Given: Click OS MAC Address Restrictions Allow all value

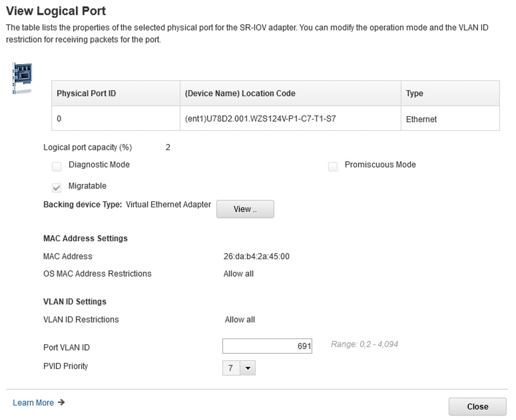Looking at the screenshot, I should pos(238,274).
